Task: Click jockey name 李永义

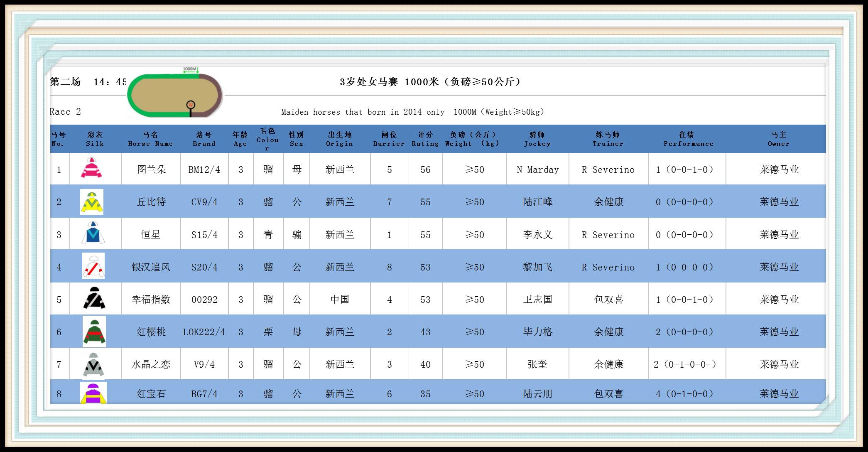Action: point(538,235)
